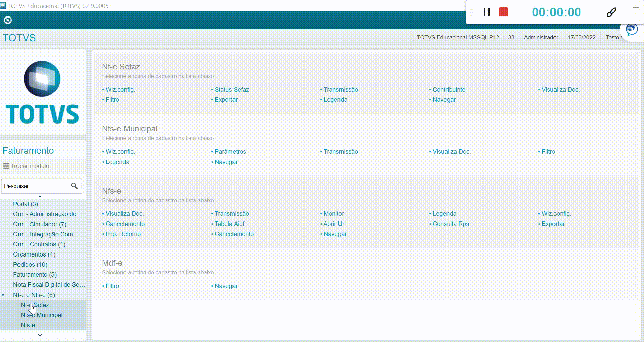Expand Portal (3) menu group

click(26, 204)
